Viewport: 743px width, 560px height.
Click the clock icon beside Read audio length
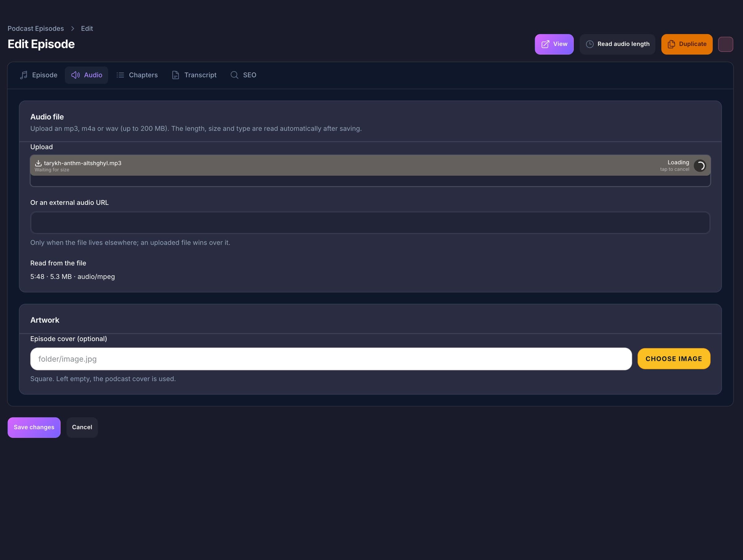589,44
